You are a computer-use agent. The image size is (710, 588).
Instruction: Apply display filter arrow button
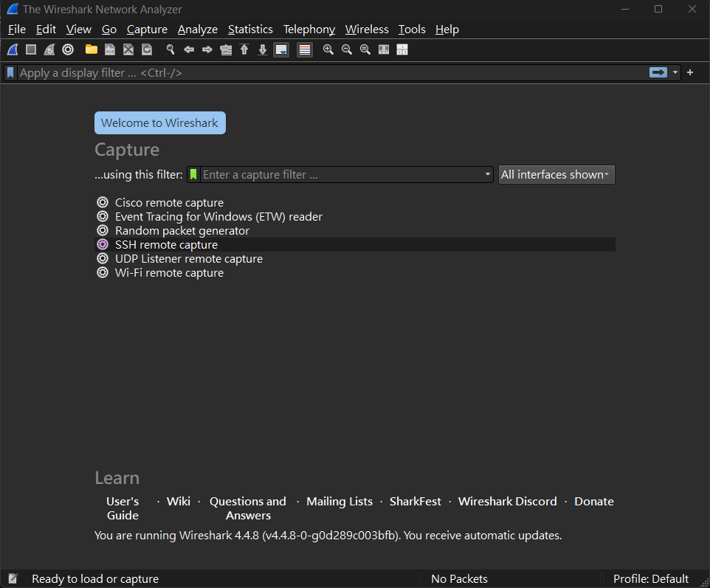658,72
